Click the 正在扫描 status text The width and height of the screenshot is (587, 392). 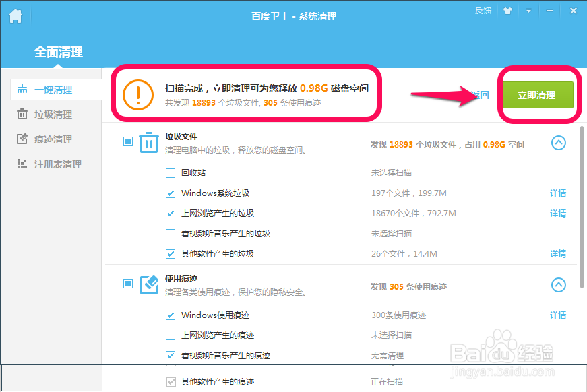pyautogui.click(x=387, y=381)
